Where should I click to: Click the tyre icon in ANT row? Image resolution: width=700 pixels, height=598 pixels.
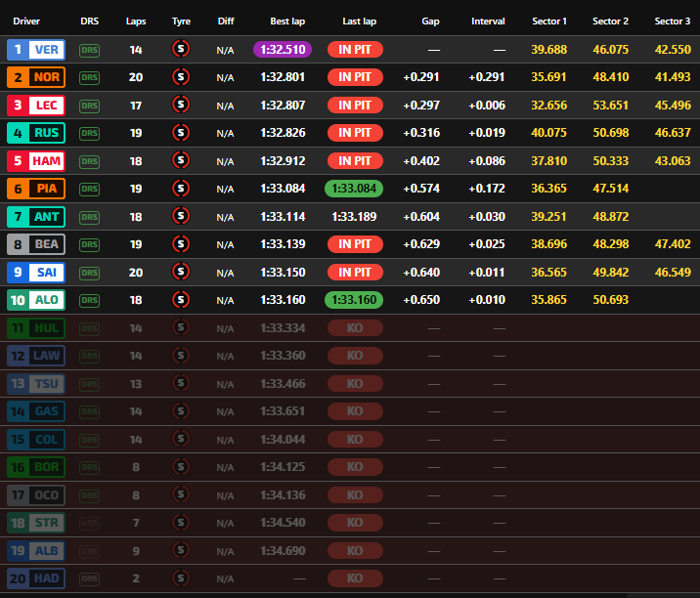(x=180, y=216)
